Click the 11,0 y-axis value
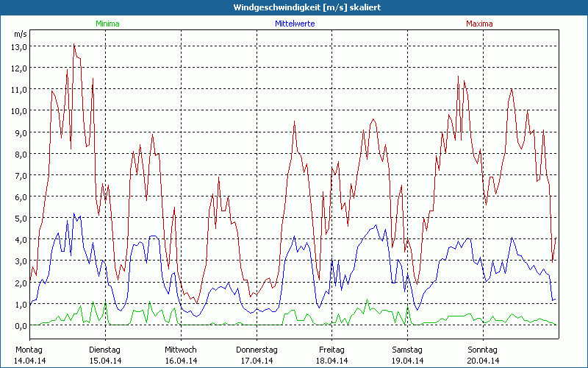Image resolution: width=588 pixels, height=368 pixels. 21,90
